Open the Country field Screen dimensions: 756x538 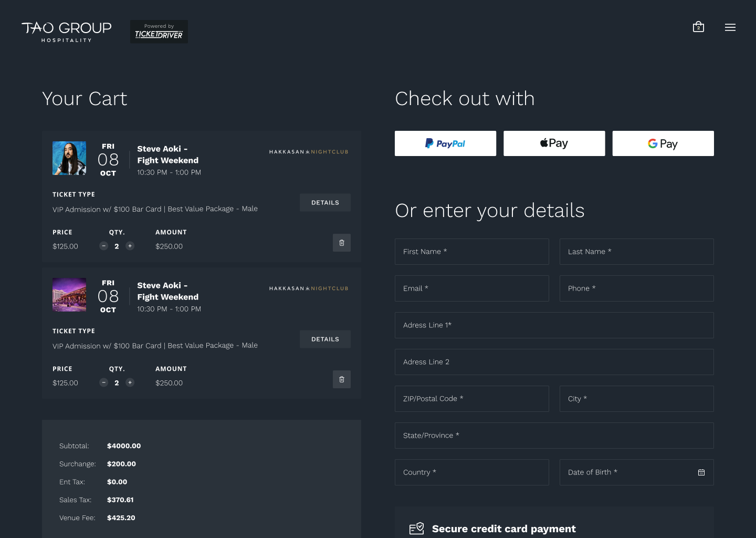click(x=472, y=472)
